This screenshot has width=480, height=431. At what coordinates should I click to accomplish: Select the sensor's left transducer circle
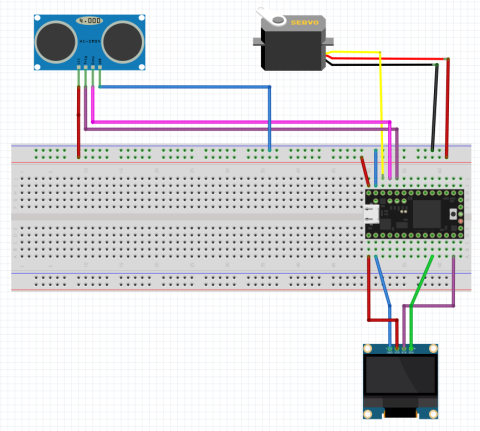click(56, 42)
